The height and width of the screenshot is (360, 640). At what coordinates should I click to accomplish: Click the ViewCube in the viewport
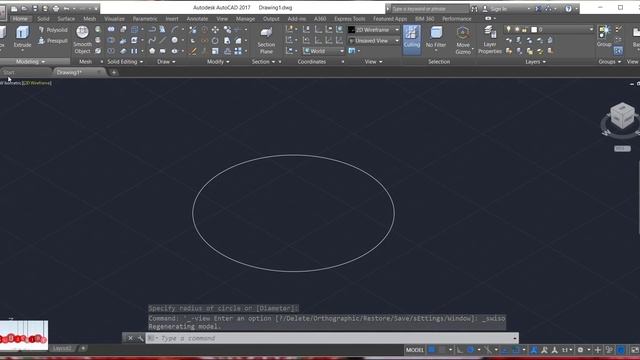click(x=622, y=116)
